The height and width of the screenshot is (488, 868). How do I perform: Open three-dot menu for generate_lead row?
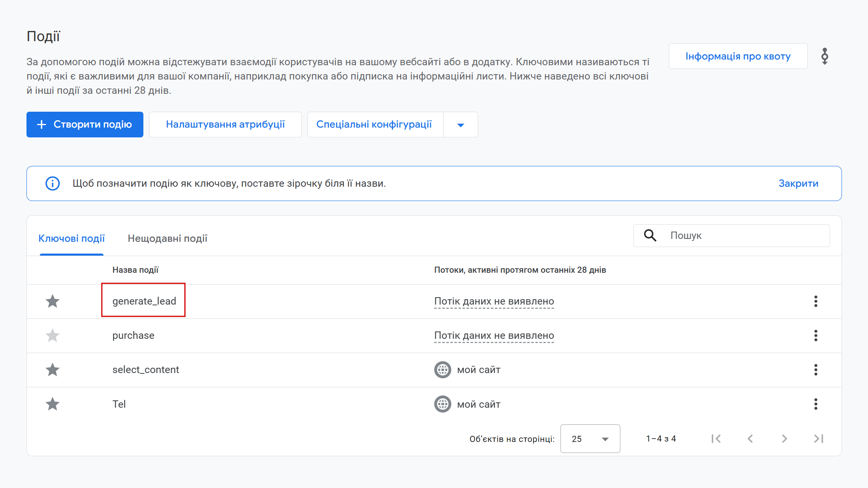tap(815, 301)
